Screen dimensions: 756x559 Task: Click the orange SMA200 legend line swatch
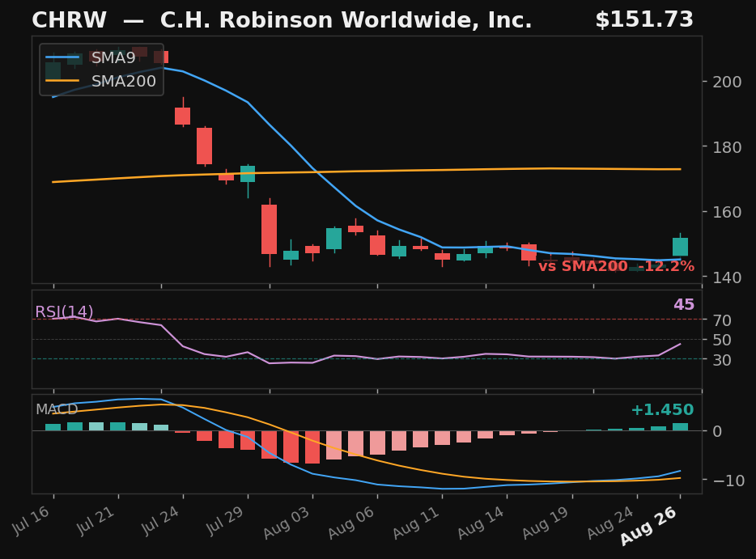(x=62, y=81)
